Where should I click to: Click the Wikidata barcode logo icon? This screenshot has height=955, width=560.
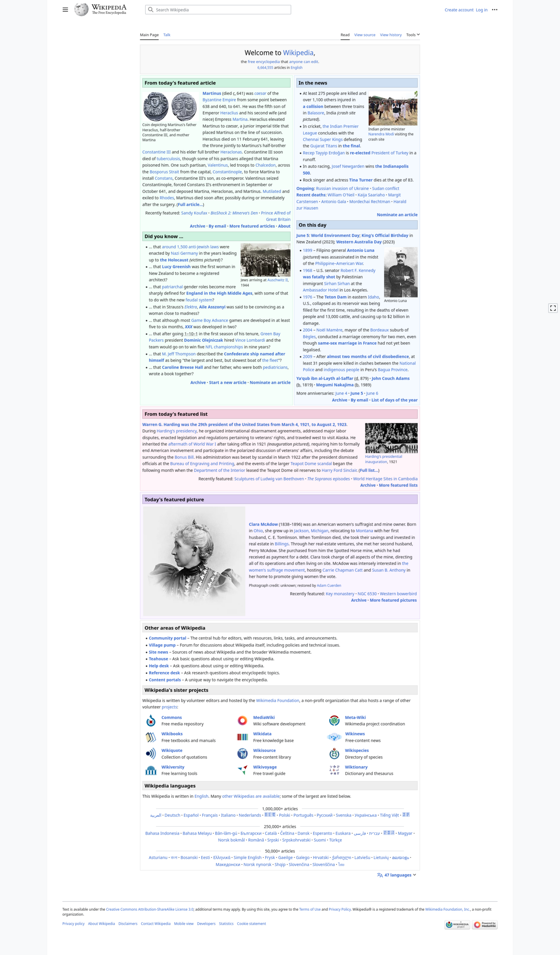242,737
